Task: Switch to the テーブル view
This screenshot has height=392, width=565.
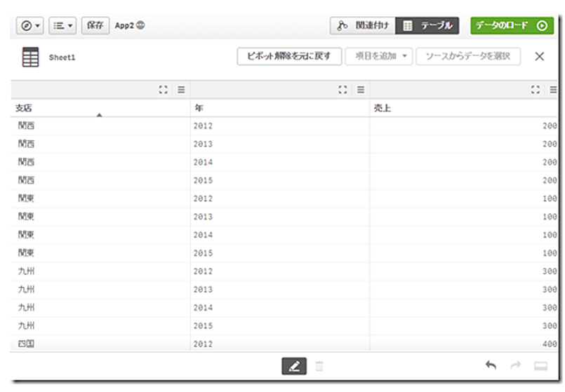Action: 427,26
